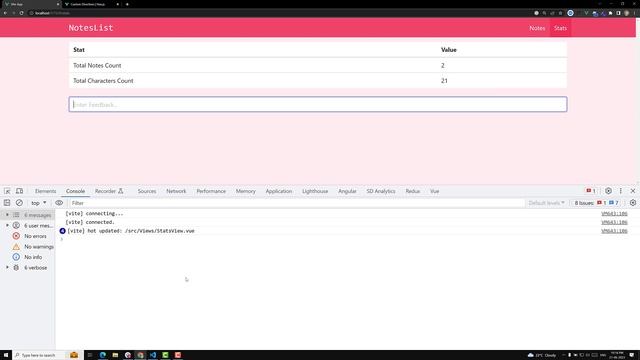640x360 pixels.
Task: Open Visual Studio Code from taskbar
Action: point(153,355)
